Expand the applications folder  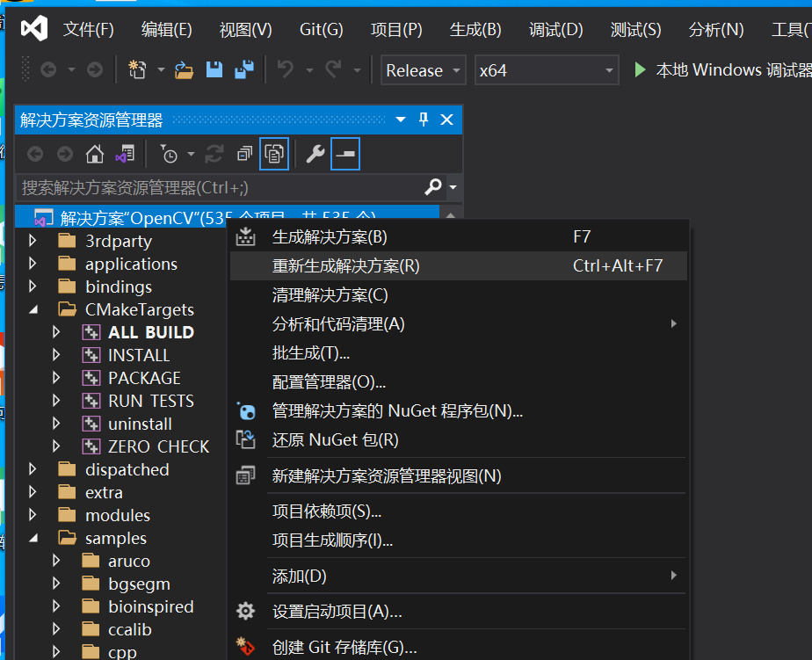[x=33, y=264]
